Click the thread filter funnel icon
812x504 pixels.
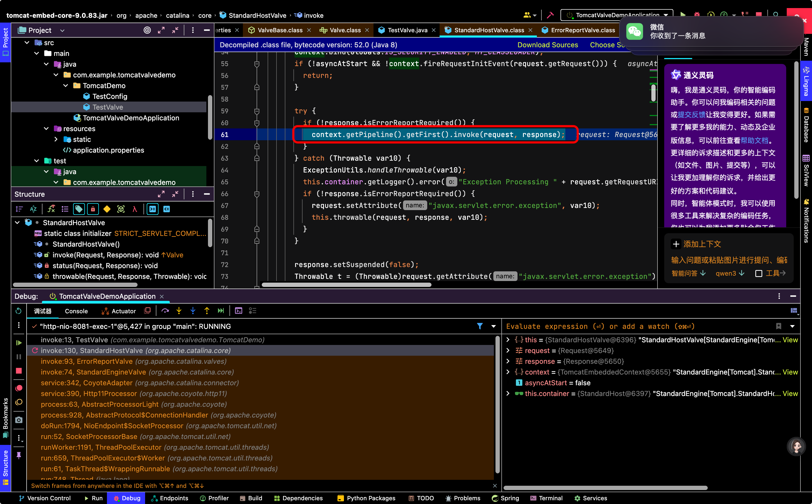pyautogui.click(x=480, y=326)
